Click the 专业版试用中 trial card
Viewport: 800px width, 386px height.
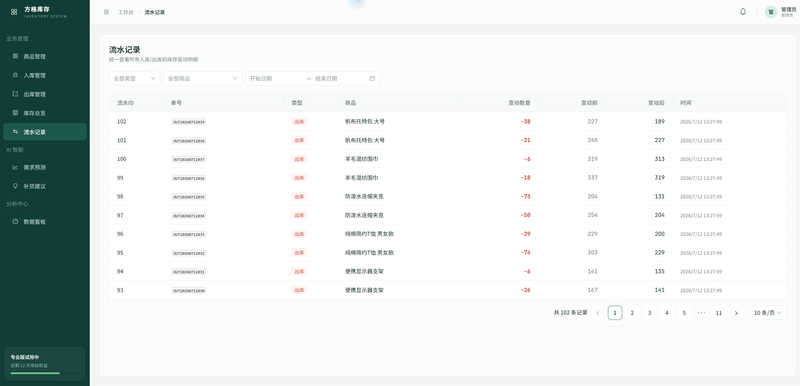[45, 364]
